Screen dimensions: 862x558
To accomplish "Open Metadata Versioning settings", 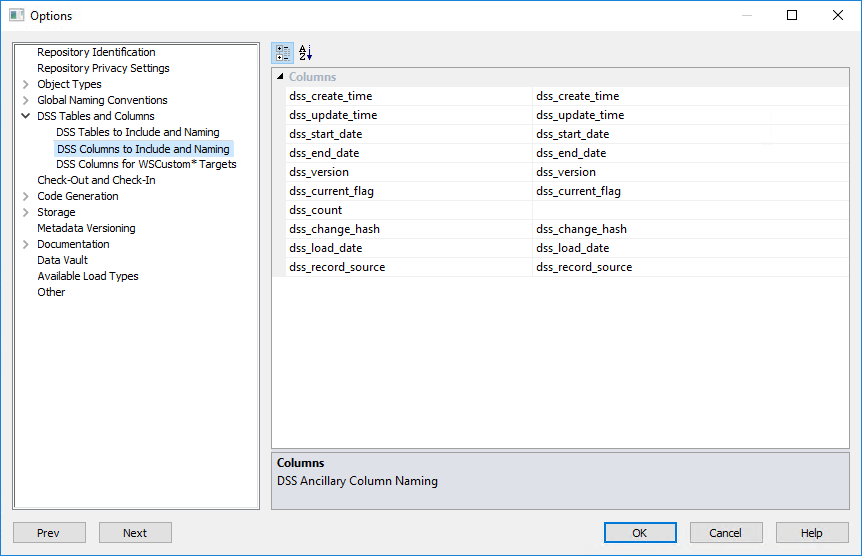I will [x=86, y=228].
